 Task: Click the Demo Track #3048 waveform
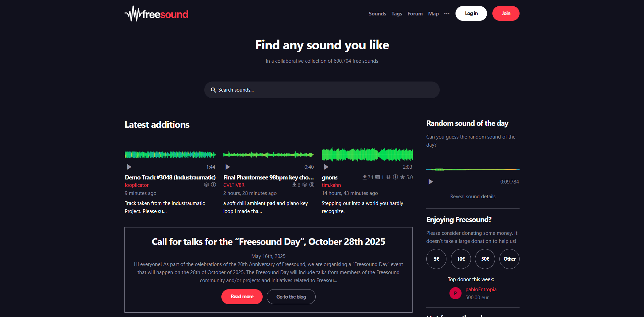coord(170,155)
